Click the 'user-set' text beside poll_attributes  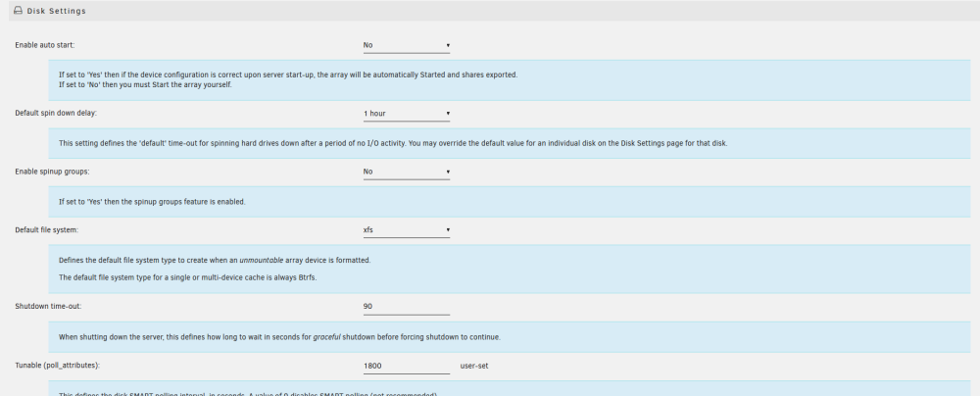coord(473,366)
